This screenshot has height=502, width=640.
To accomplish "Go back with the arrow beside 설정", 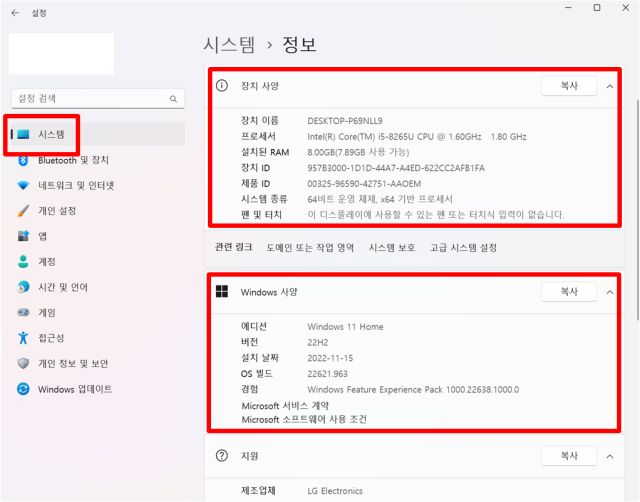I will pos(15,13).
